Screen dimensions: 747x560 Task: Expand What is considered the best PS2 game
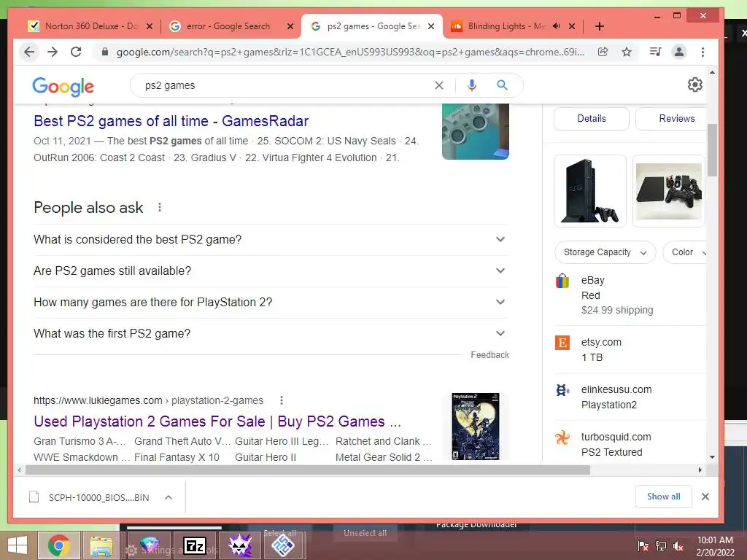(x=270, y=239)
